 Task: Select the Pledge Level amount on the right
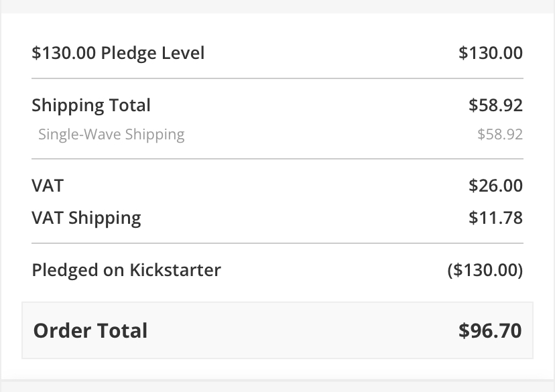[x=491, y=53]
